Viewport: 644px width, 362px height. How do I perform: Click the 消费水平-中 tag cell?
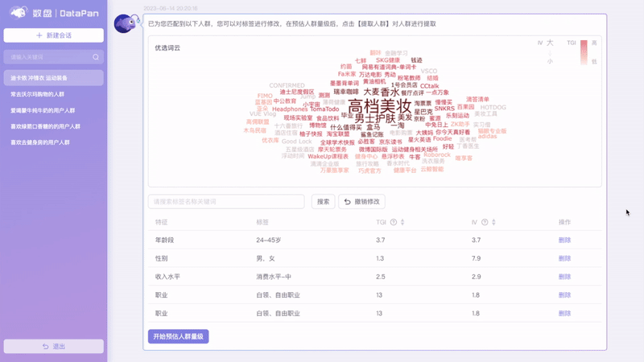coord(274,277)
